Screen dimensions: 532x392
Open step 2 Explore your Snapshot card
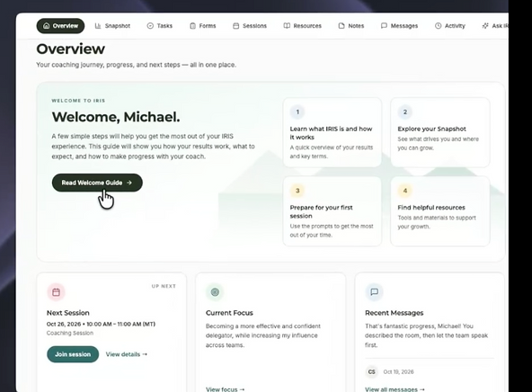(440, 132)
